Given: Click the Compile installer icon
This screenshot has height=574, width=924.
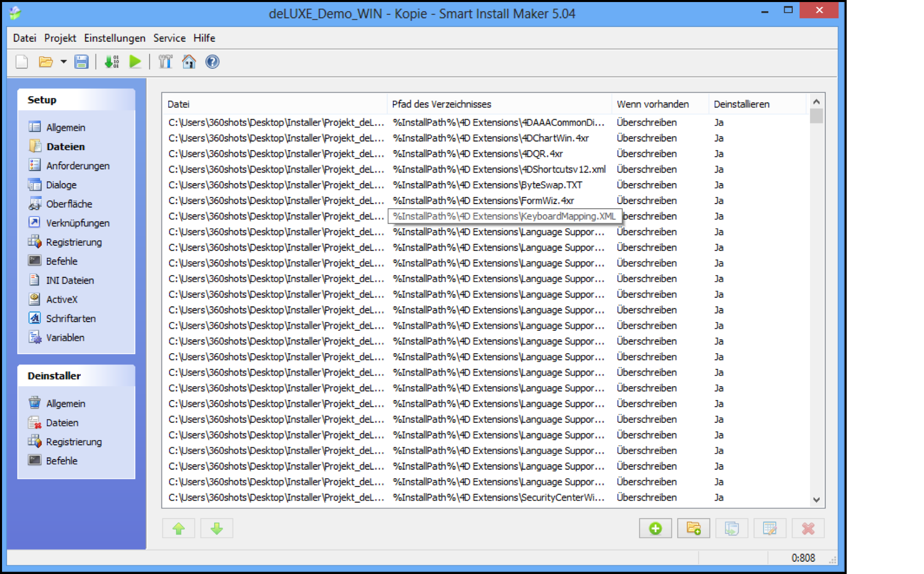Looking at the screenshot, I should tap(111, 62).
